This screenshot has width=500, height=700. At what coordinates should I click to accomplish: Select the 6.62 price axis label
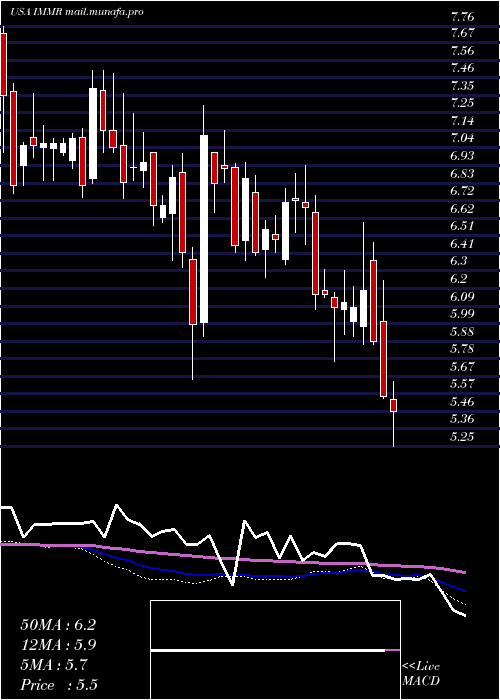point(462,208)
